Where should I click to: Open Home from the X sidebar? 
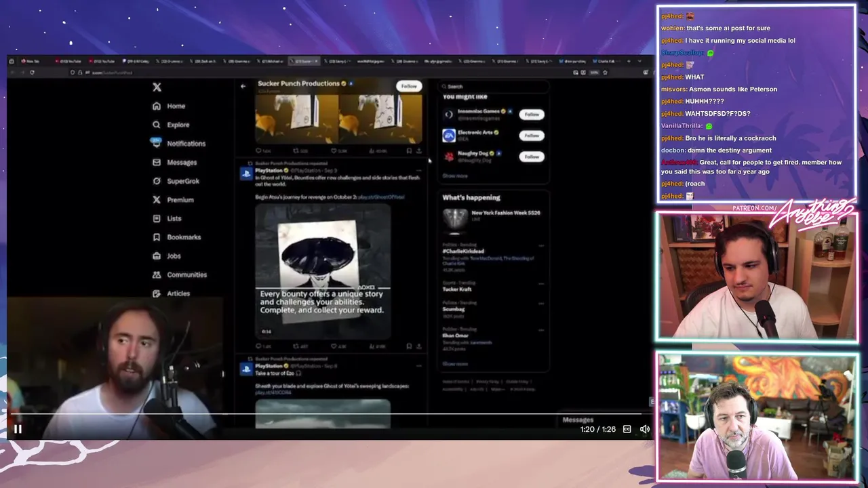[169, 106]
